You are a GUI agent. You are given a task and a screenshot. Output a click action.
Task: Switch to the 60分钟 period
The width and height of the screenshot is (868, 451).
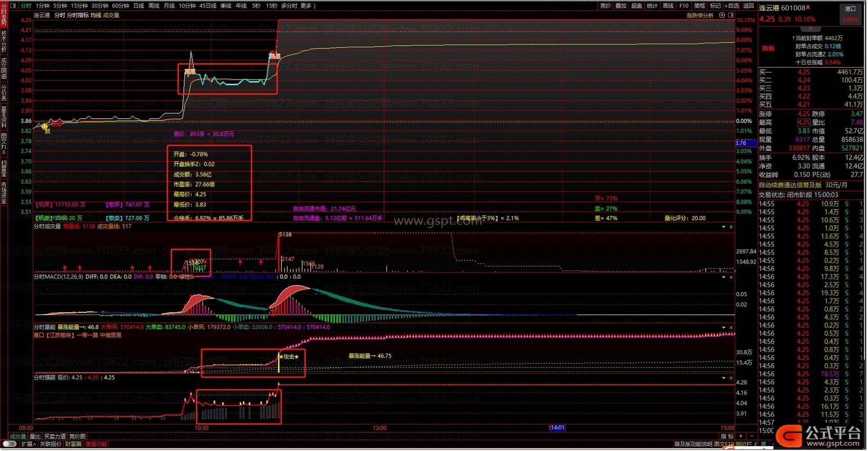tap(121, 5)
